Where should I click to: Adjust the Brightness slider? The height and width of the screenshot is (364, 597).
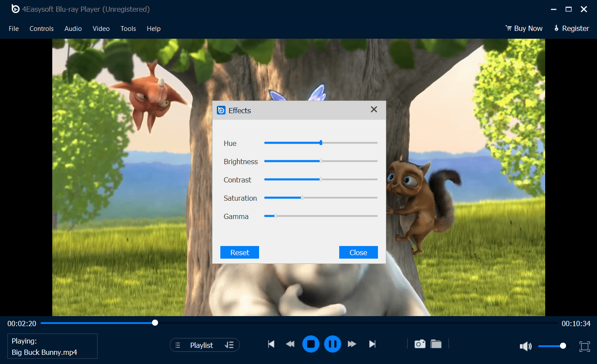[x=321, y=161]
